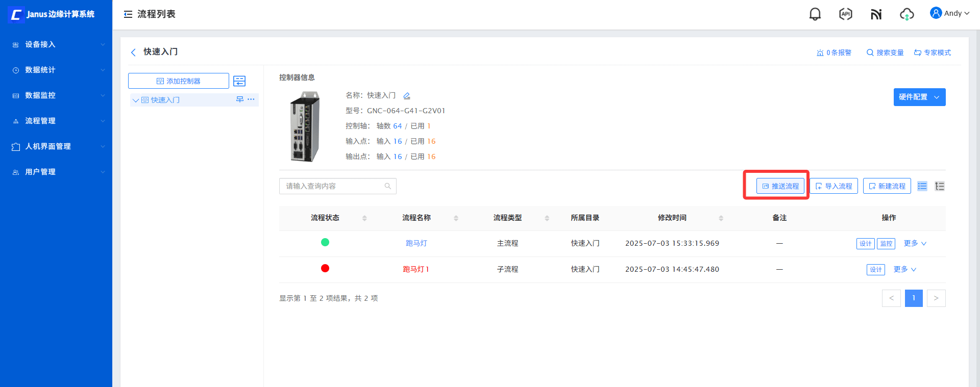This screenshot has width=980, height=387.
Task: Click the process search input field
Action: 332,186
